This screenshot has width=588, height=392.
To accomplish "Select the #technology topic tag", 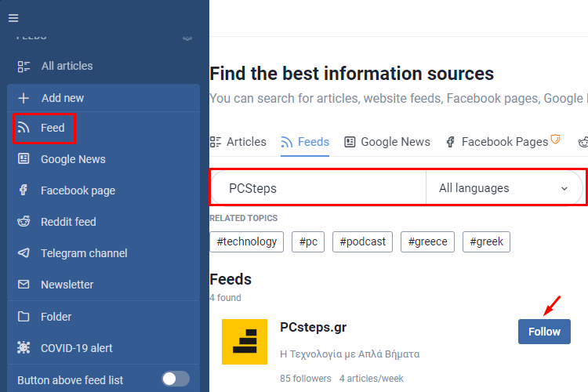I will (x=247, y=241).
